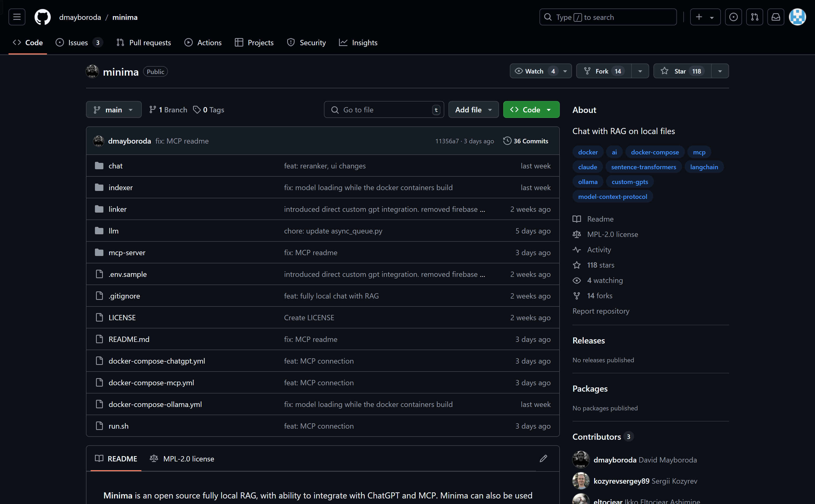Screen dimensions: 815x504
Task: Expand the main branch selector
Action: click(114, 110)
